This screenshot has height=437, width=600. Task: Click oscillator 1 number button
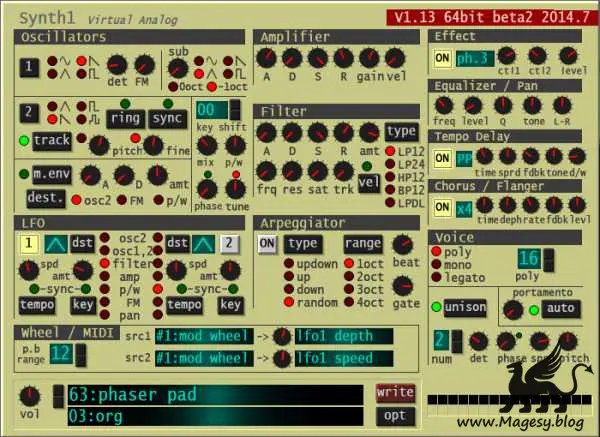[29, 68]
